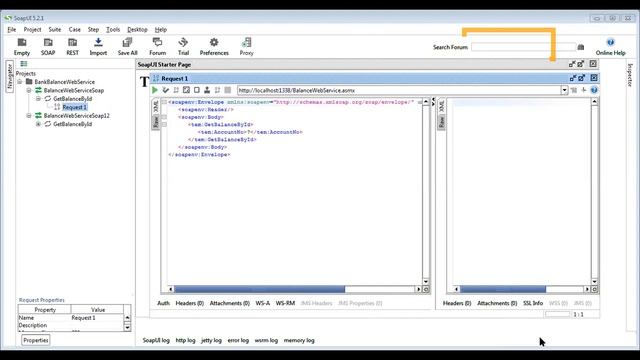Screen dimensions: 640x360
Task: Open the File menu
Action: (x=11, y=29)
